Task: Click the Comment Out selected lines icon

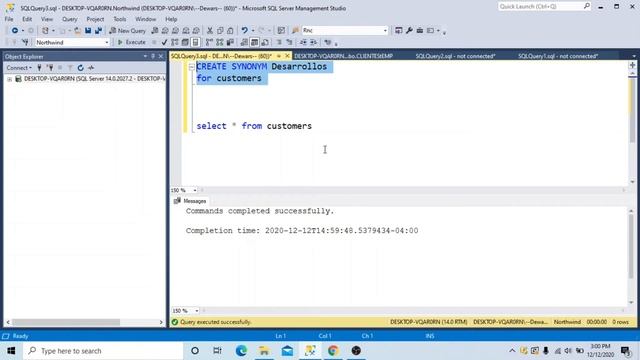Action: tap(279, 42)
